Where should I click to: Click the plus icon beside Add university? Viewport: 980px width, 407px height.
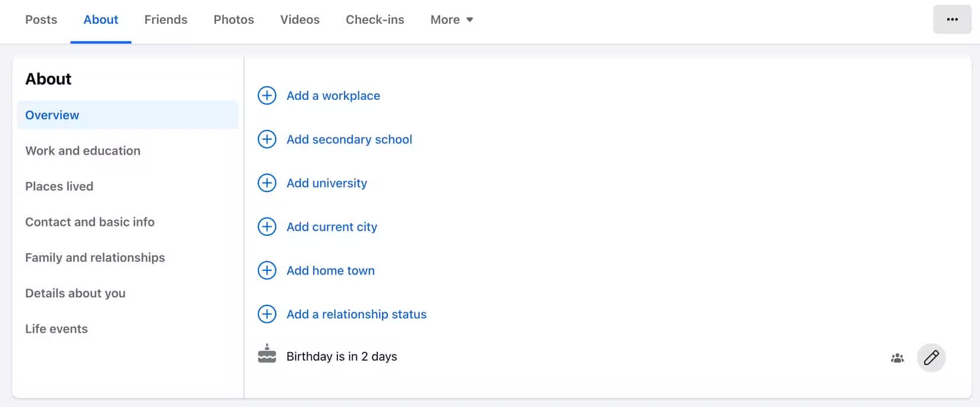[267, 183]
